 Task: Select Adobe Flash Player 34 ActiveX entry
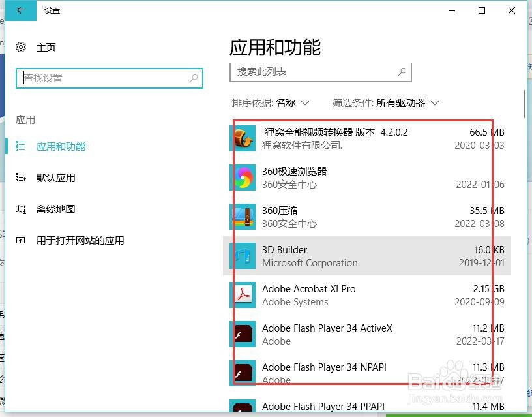367,334
